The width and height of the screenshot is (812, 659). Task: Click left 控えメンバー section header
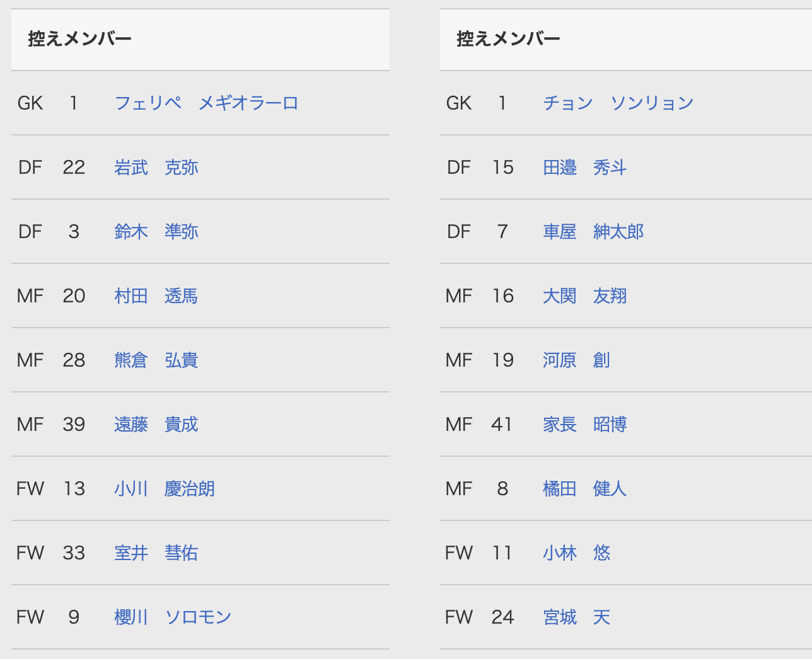(79, 39)
